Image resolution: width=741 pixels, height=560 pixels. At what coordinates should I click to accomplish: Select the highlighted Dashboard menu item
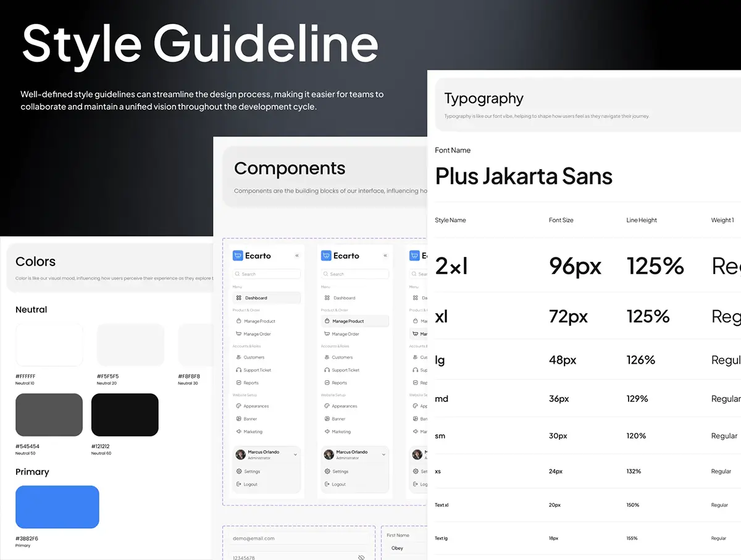tap(267, 298)
